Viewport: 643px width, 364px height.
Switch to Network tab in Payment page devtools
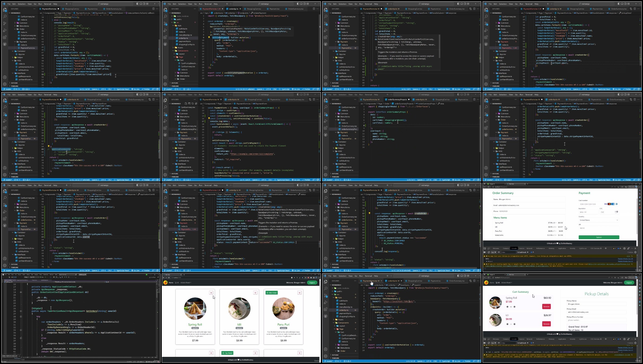coord(529,248)
